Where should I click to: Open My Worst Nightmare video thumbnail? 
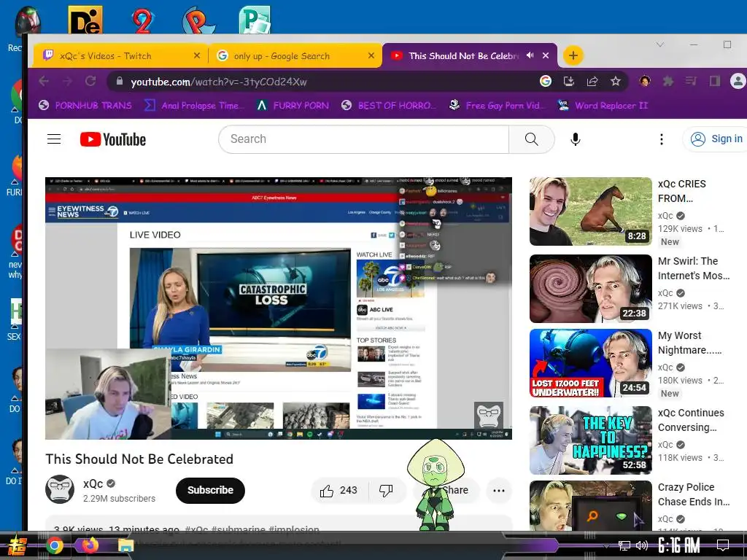(590, 362)
